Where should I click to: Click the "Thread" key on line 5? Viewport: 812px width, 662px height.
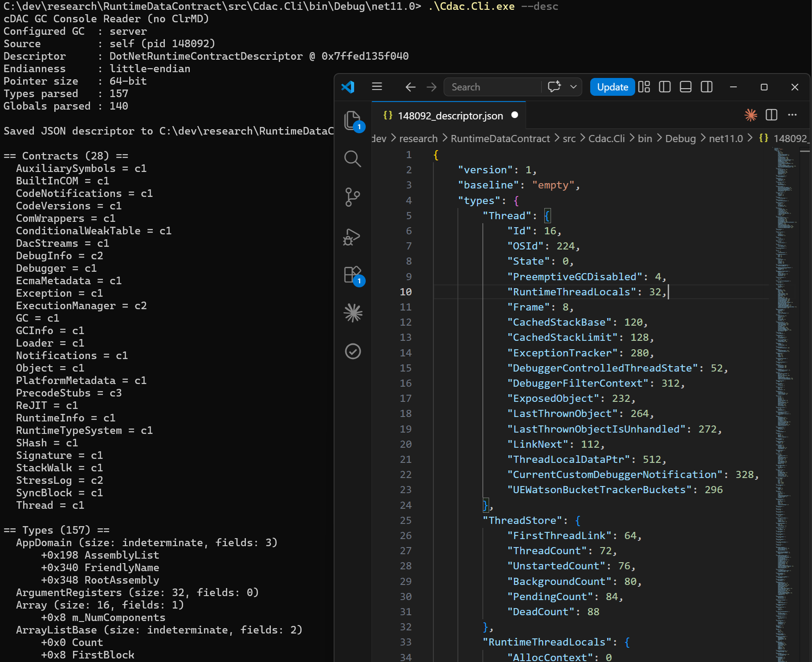507,216
